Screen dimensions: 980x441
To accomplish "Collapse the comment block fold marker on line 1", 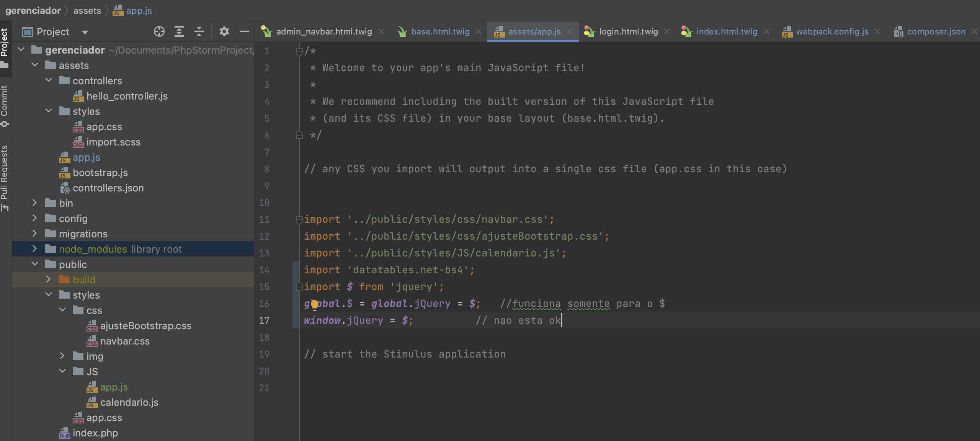I will (299, 51).
